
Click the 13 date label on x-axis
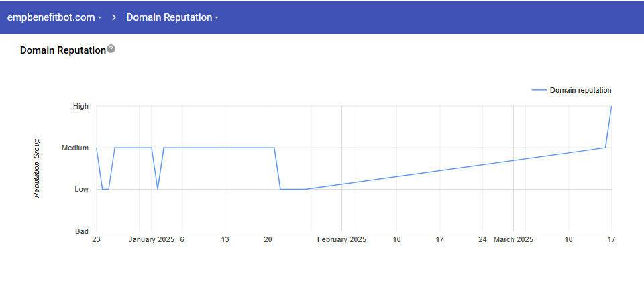click(x=225, y=239)
